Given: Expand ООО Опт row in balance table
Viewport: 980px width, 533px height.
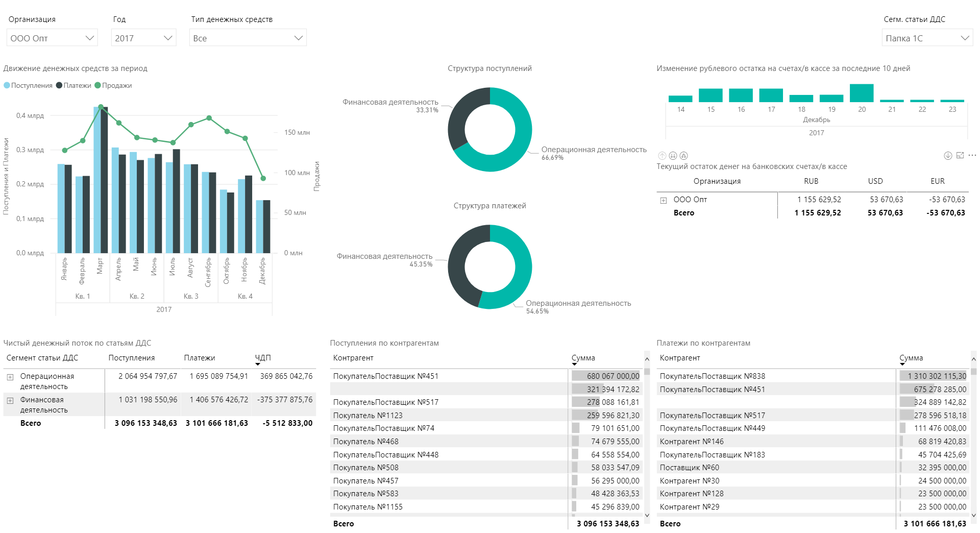Looking at the screenshot, I should (663, 200).
